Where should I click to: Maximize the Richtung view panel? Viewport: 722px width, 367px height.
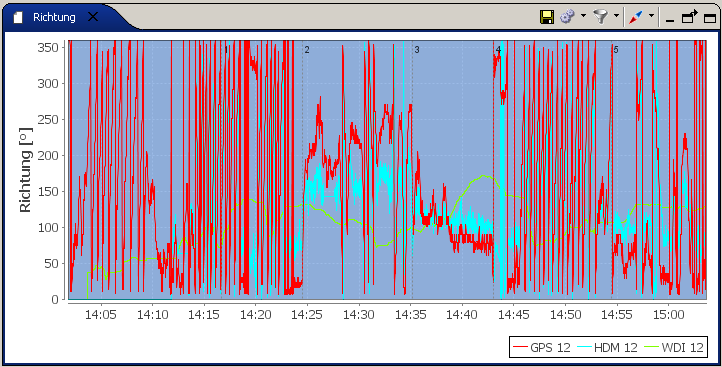[x=710, y=18]
